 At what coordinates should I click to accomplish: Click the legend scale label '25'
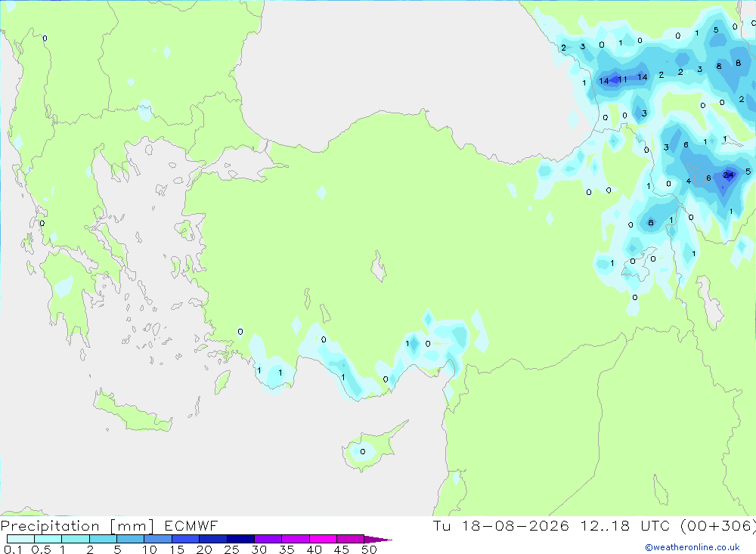(231, 549)
